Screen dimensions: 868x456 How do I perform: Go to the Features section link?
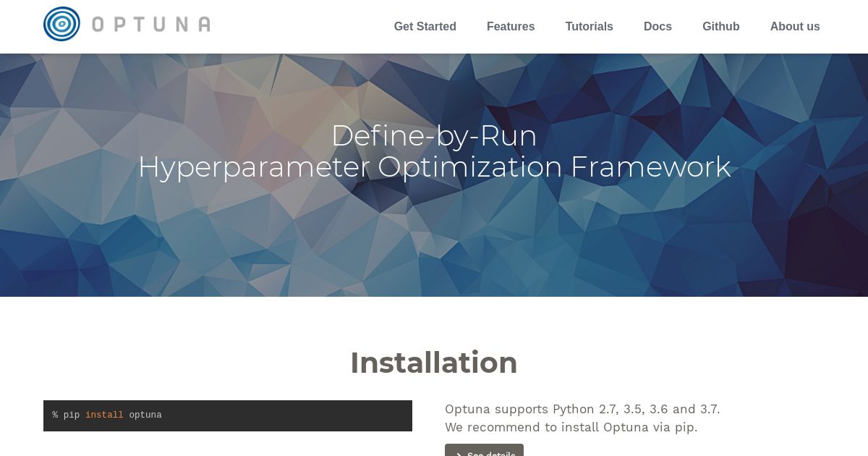[x=511, y=27]
